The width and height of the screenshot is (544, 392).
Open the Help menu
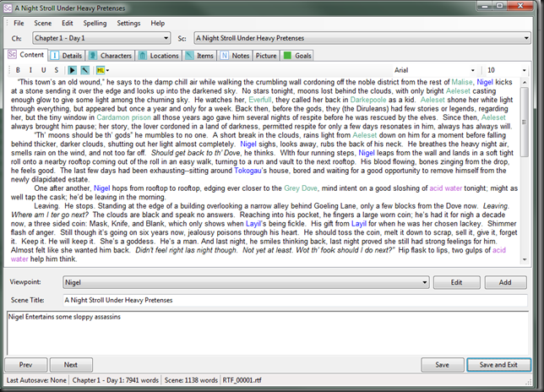click(157, 24)
